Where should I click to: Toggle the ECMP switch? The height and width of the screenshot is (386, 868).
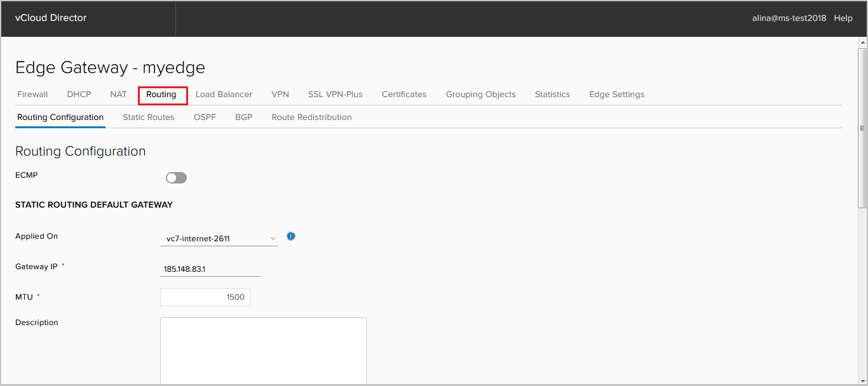[176, 178]
